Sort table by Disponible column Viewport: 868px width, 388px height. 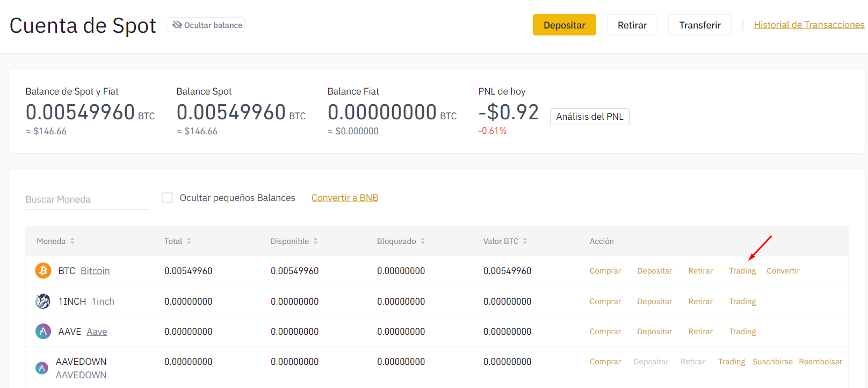point(294,241)
